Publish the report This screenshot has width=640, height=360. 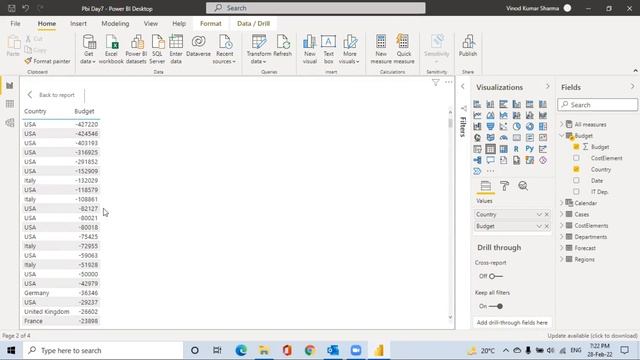point(468,46)
